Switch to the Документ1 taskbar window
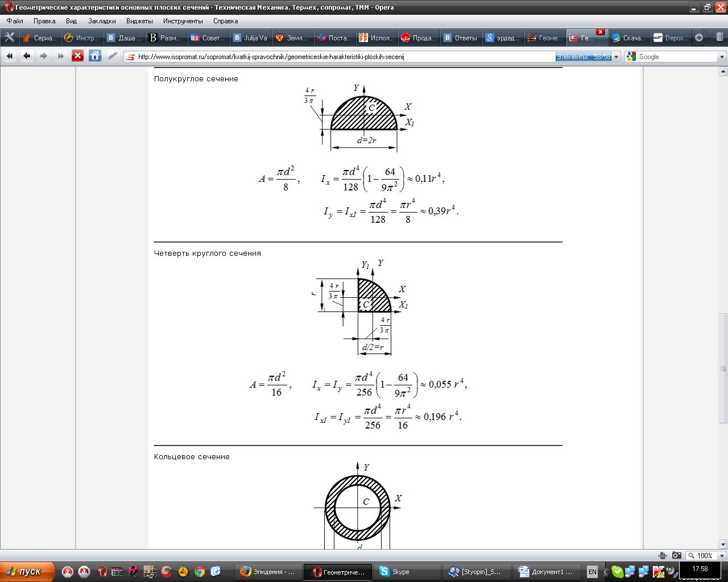The height and width of the screenshot is (582, 728). coord(546,572)
